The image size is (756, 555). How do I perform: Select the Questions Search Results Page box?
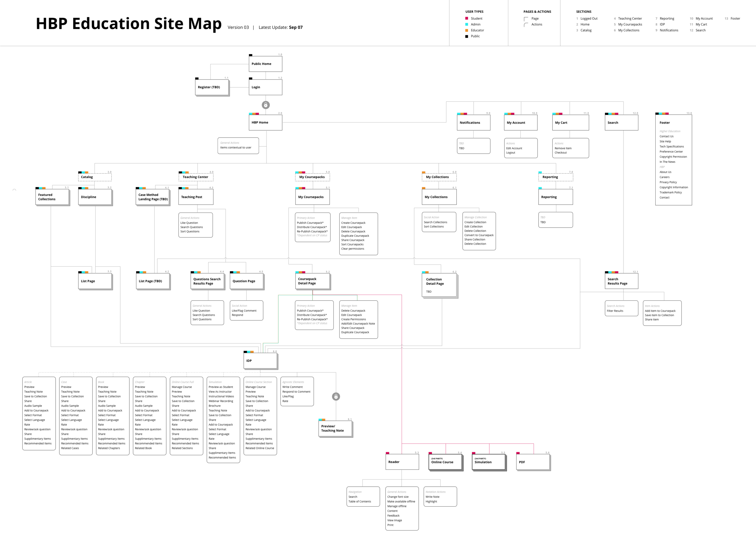pos(208,281)
